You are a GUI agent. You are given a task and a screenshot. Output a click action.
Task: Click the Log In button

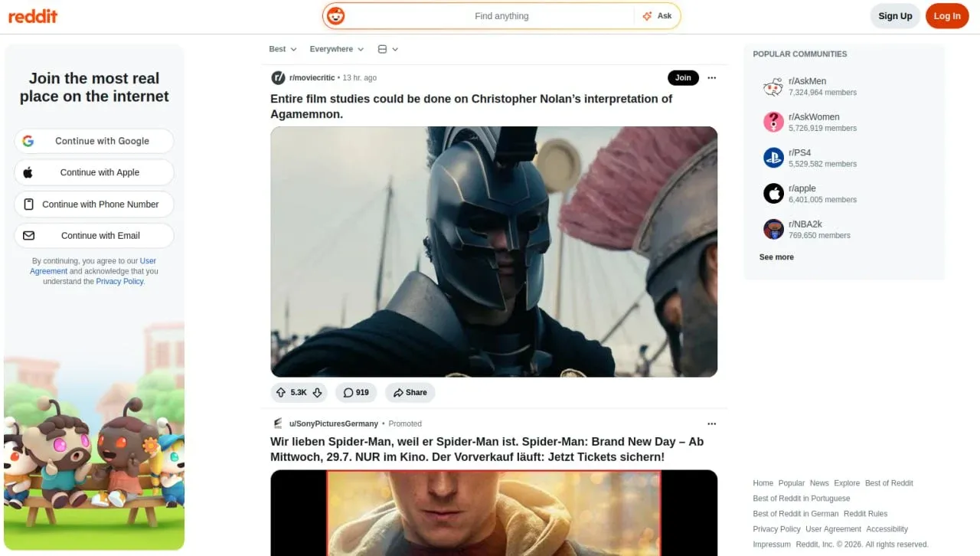click(x=947, y=16)
